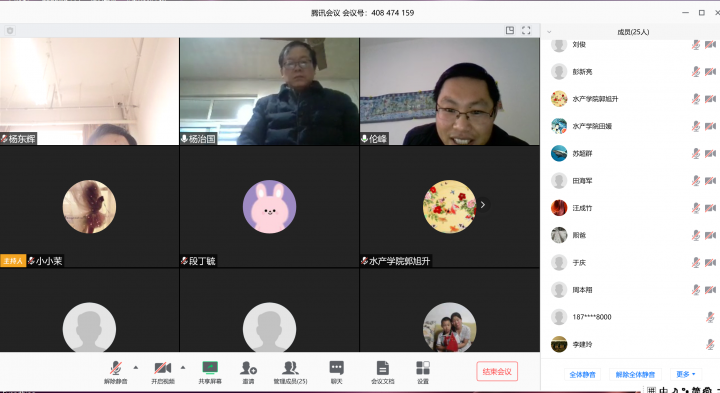Open the chat icon in toolbar
This screenshot has height=393, width=720.
[x=336, y=368]
